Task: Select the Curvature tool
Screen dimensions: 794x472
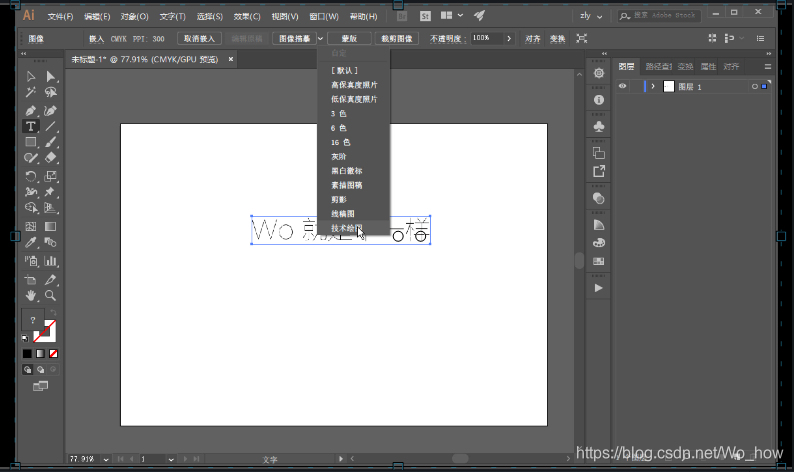Action: [x=51, y=110]
